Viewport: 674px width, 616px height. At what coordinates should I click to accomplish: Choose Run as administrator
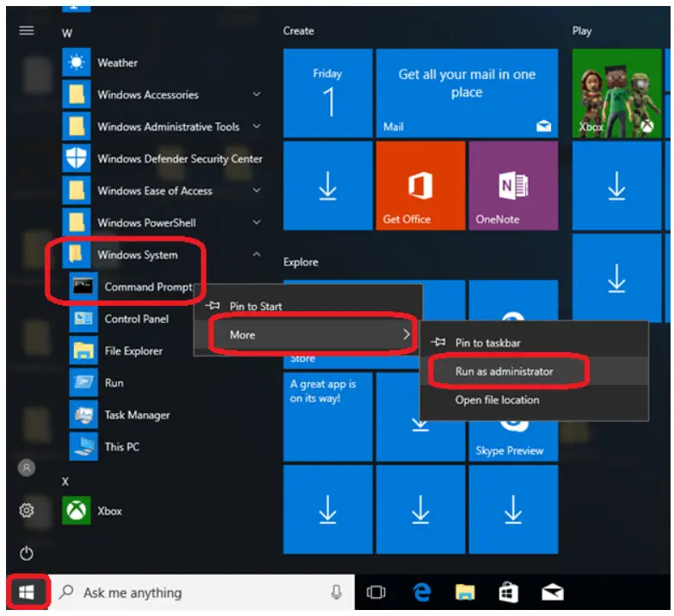pyautogui.click(x=534, y=371)
